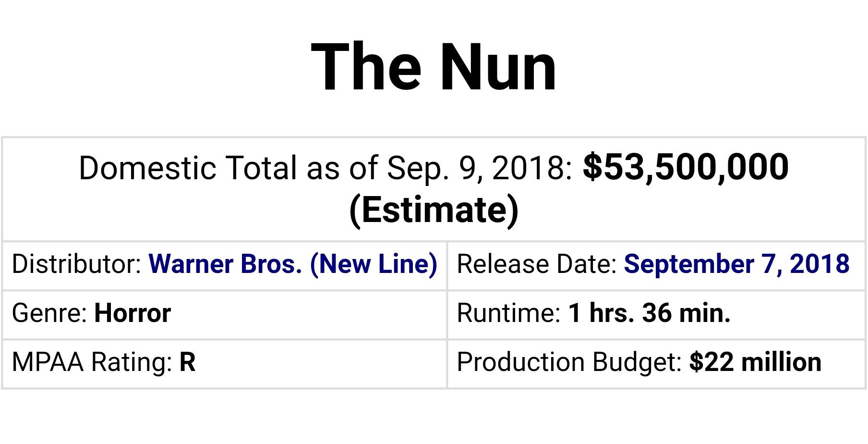Viewport: 868px width, 444px height.
Task: Click the Distributor label
Action: (x=76, y=265)
